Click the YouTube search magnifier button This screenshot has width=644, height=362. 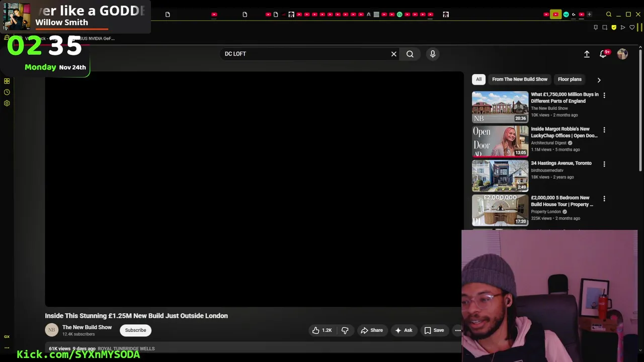(410, 54)
